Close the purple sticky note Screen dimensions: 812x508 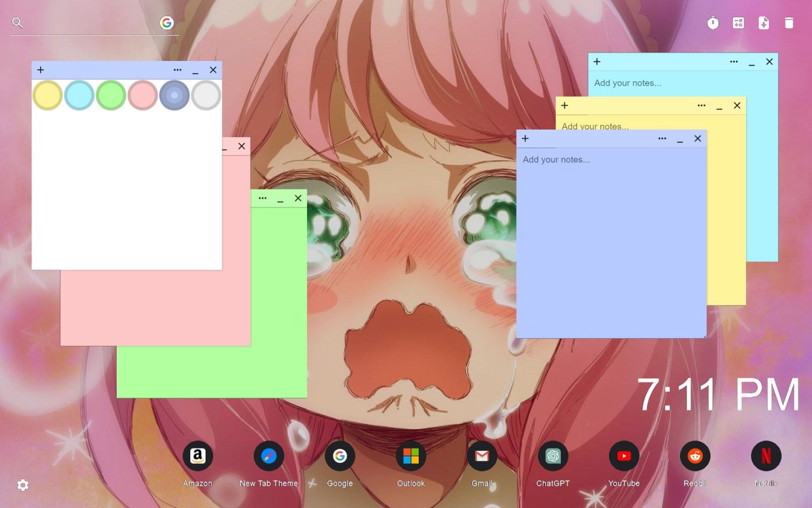[x=698, y=138]
